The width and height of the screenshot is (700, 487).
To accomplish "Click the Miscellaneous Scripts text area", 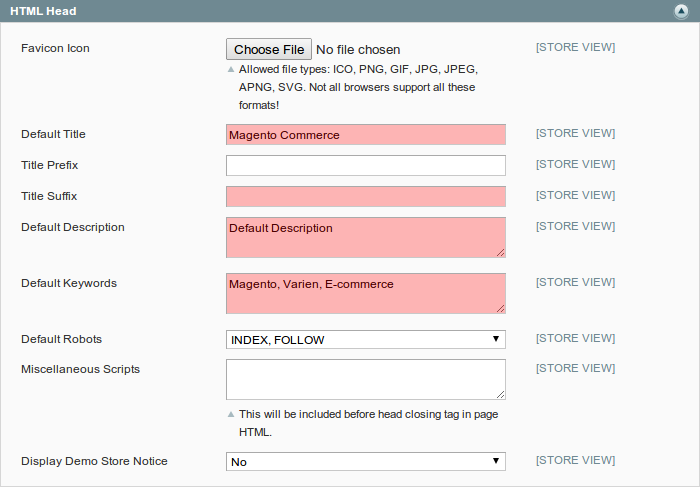I will (x=366, y=379).
